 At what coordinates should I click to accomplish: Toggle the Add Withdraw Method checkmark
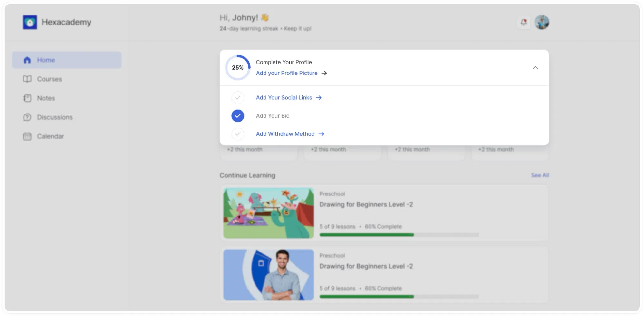(238, 134)
